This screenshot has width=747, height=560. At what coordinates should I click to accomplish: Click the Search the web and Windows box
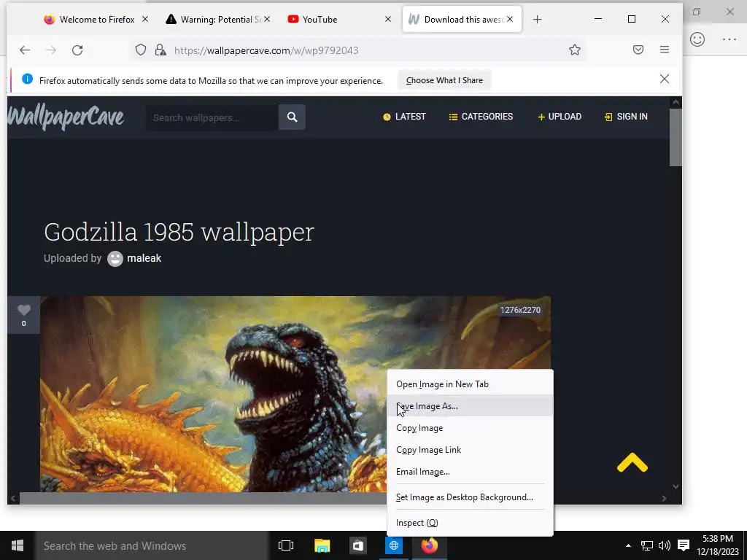tap(152, 545)
